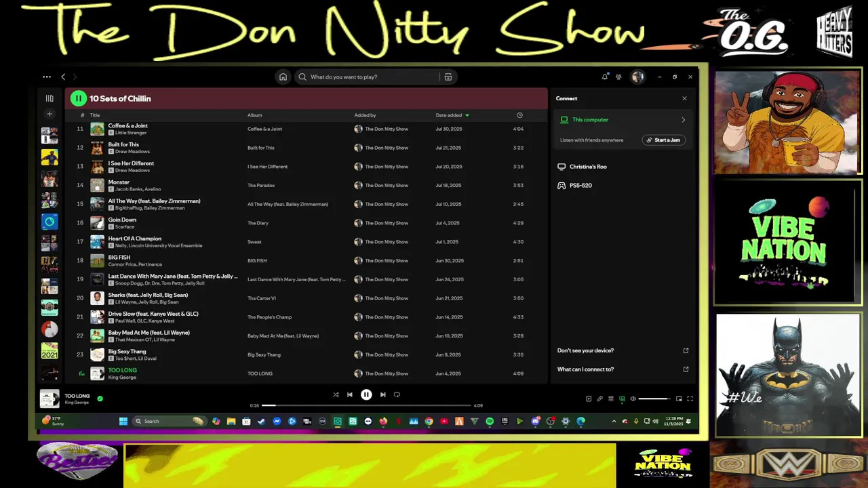Skip to previous track

click(350, 394)
